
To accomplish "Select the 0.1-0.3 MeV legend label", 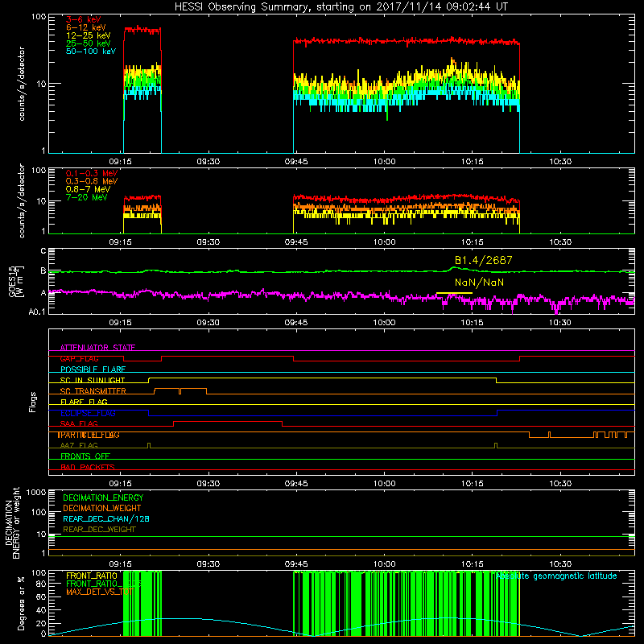I will click(x=92, y=173).
